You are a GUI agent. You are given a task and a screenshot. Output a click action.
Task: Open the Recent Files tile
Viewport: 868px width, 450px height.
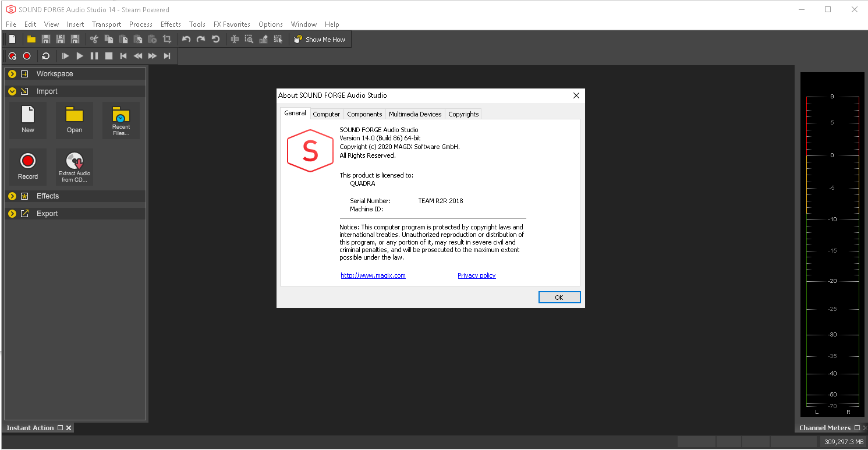point(121,120)
